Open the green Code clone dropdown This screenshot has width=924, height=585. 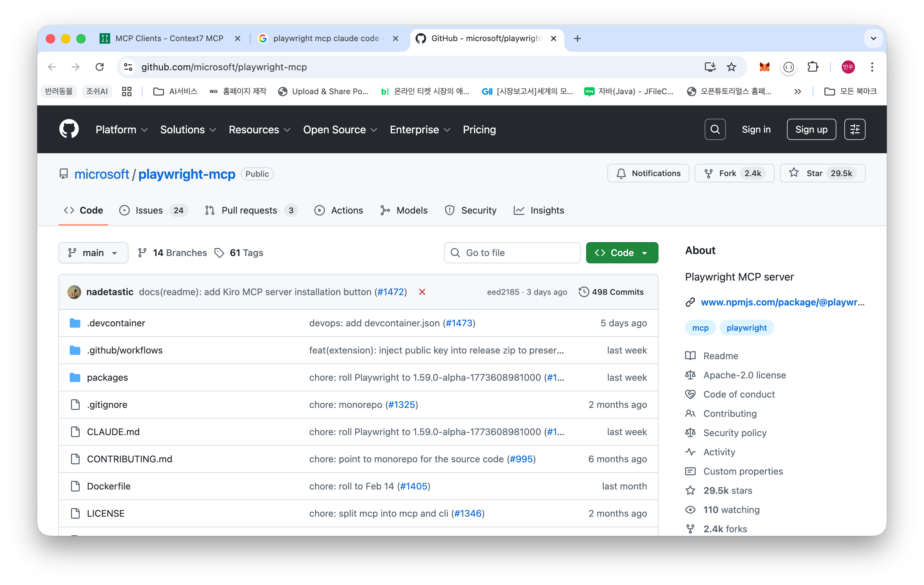(622, 253)
